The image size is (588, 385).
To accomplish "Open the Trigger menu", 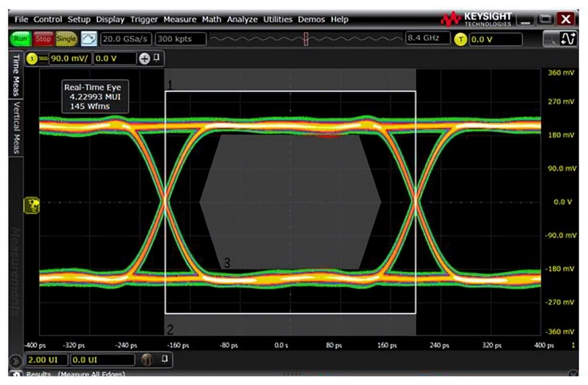I will click(144, 20).
